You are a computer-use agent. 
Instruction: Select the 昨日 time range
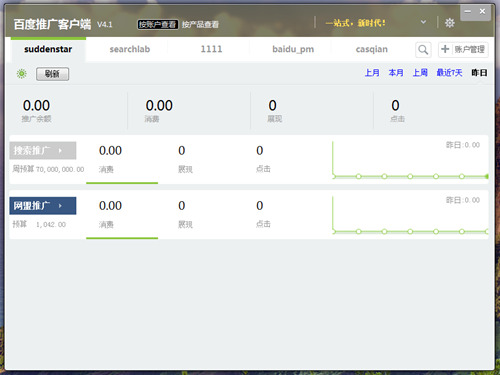pyautogui.click(x=479, y=73)
